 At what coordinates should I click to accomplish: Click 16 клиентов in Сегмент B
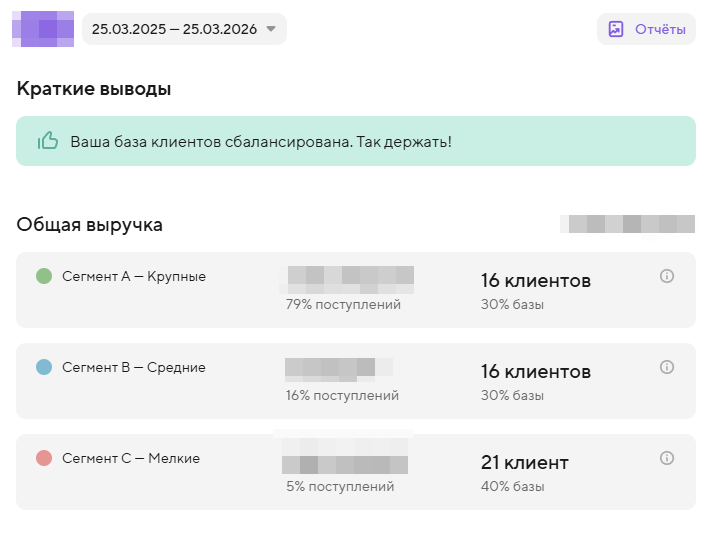536,372
